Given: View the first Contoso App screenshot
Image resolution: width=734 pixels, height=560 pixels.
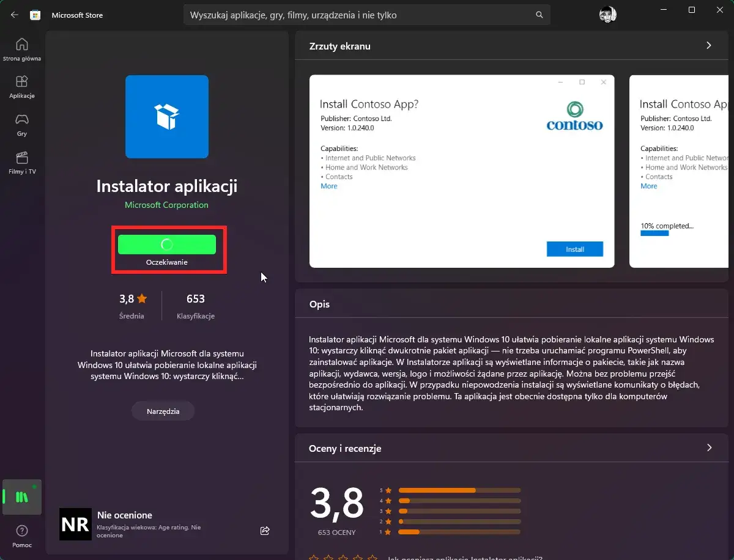Looking at the screenshot, I should [x=460, y=171].
